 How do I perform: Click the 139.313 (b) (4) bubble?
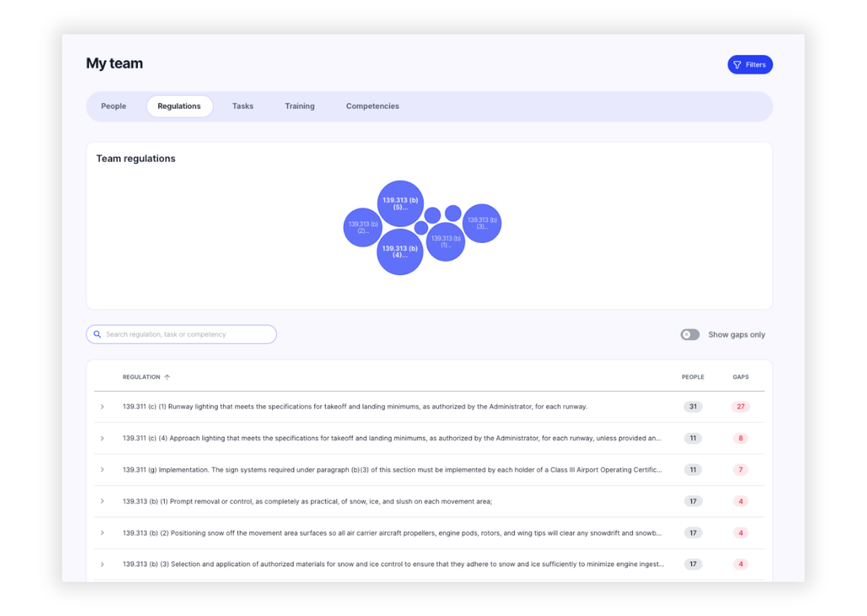pos(400,252)
